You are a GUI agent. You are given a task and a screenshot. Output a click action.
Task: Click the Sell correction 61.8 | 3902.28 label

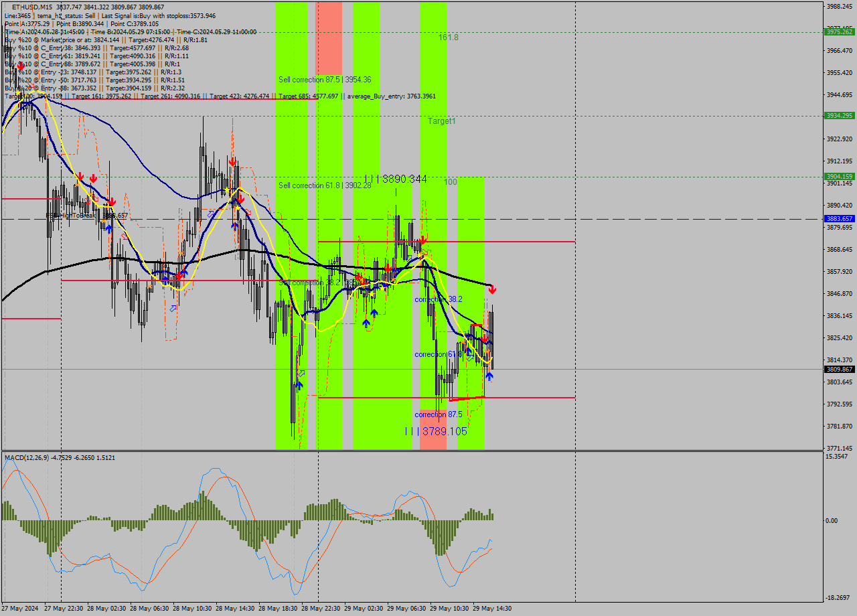(x=325, y=185)
